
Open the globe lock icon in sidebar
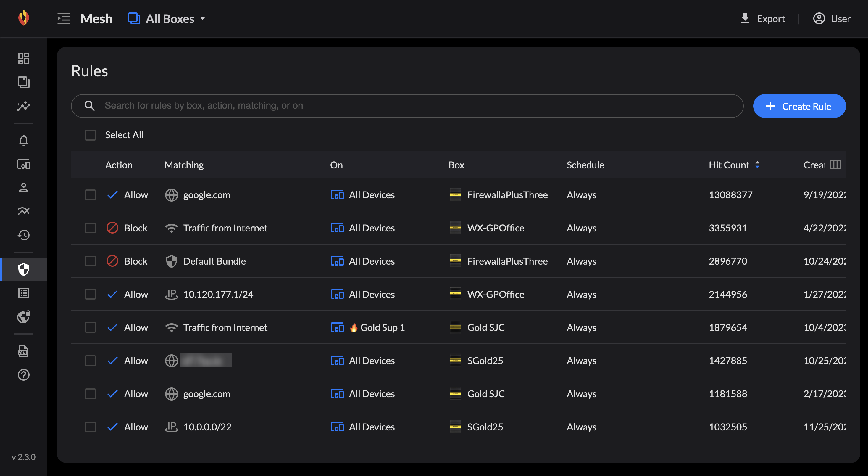click(24, 317)
